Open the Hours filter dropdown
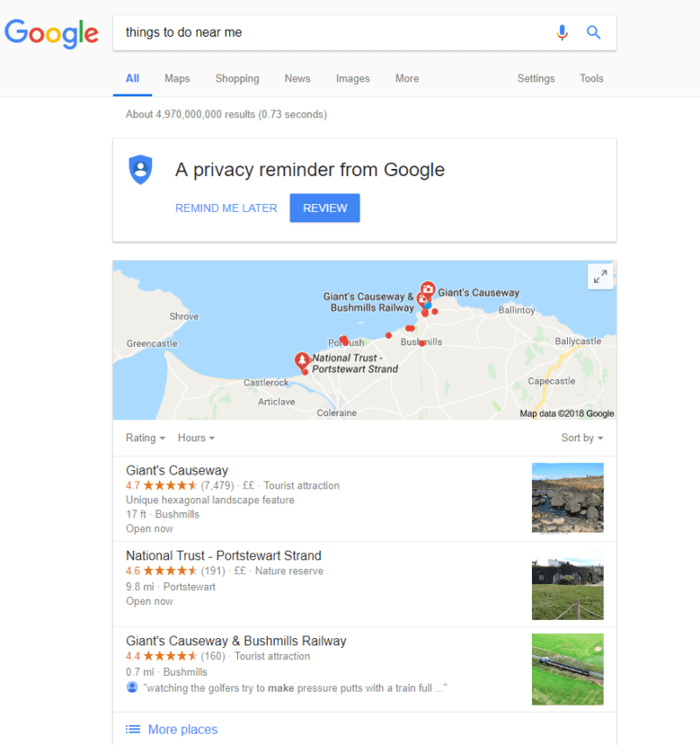This screenshot has height=745, width=700. tap(195, 438)
